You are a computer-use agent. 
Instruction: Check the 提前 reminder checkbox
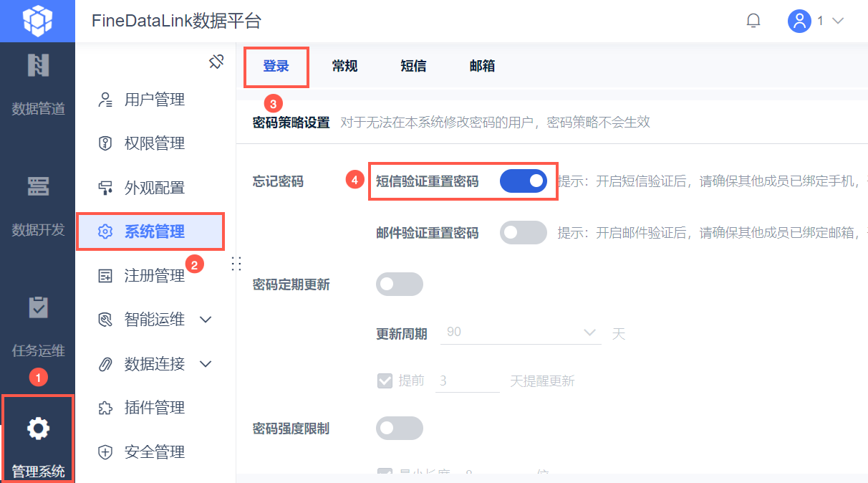click(x=385, y=381)
